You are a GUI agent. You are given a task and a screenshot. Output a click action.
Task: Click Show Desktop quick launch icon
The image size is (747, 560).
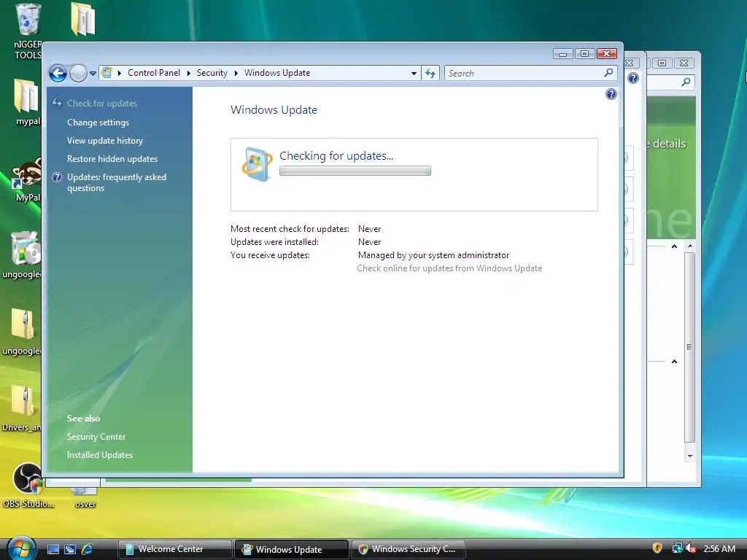(x=53, y=549)
